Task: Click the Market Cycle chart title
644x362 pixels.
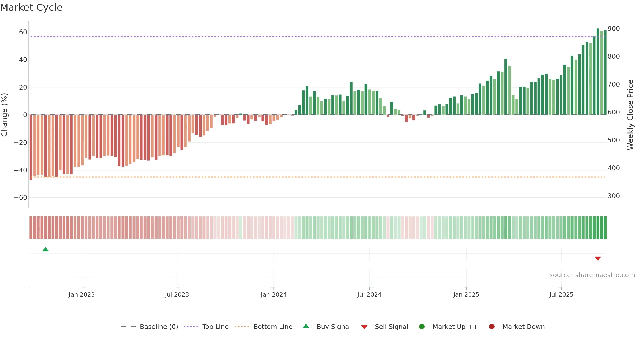Action: tap(31, 8)
